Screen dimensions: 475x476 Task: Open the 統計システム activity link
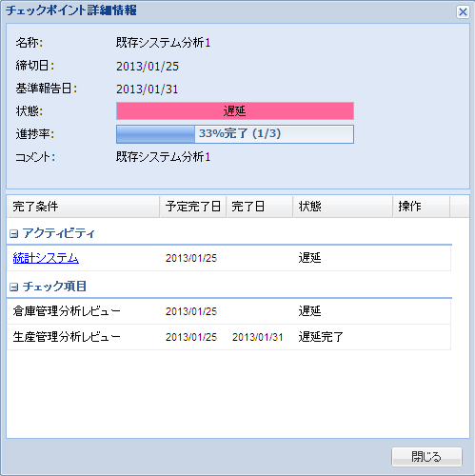(46, 258)
